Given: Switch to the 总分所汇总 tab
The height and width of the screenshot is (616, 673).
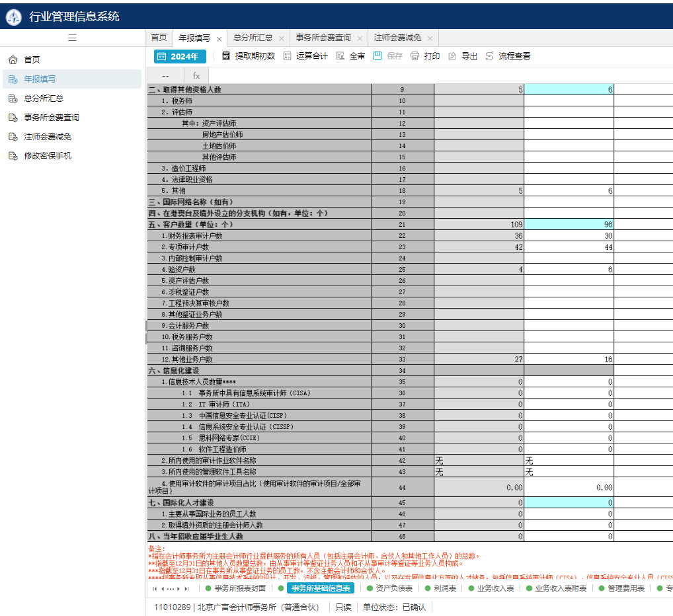Looking at the screenshot, I should (x=253, y=38).
